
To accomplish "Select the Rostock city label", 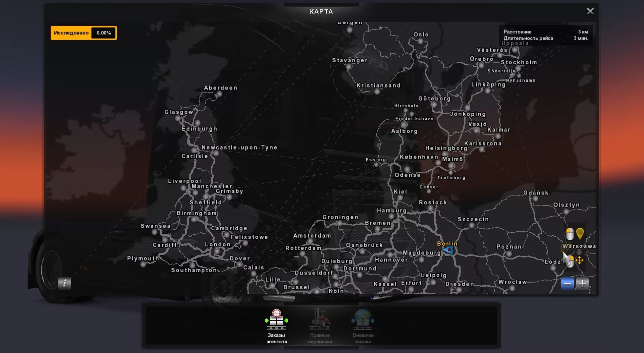I will (x=433, y=202).
